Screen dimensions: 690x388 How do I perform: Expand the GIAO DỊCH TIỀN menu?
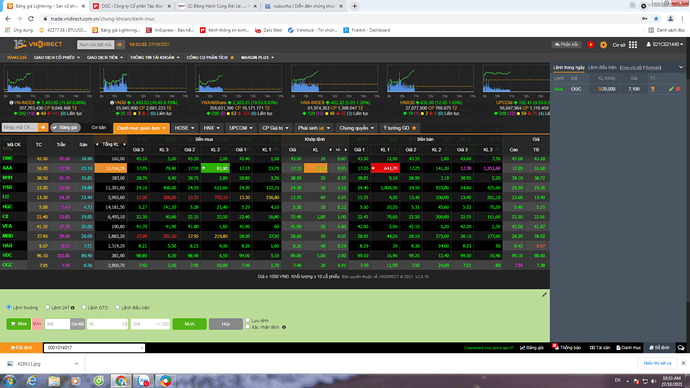[105, 58]
